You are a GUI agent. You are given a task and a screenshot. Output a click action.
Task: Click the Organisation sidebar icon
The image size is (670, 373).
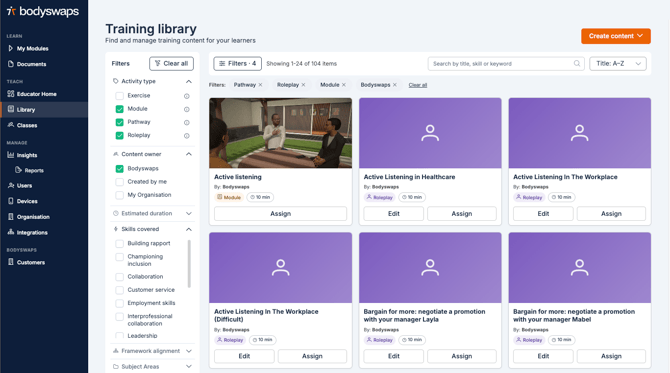pyautogui.click(x=11, y=217)
